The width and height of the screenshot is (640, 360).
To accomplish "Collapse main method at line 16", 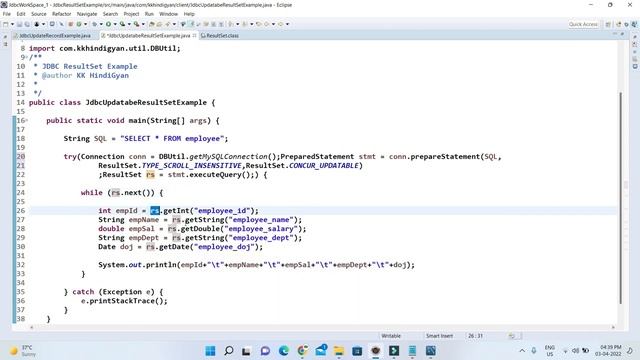I will (27, 120).
